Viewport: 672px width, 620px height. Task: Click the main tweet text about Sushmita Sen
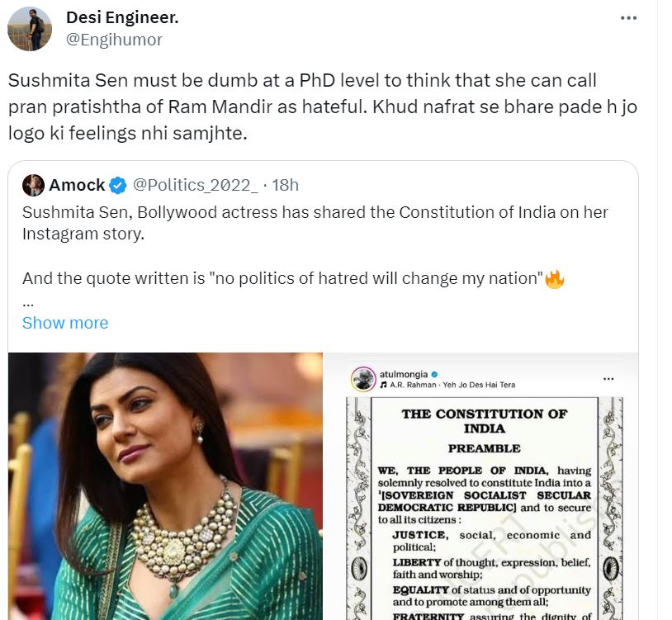click(322, 107)
